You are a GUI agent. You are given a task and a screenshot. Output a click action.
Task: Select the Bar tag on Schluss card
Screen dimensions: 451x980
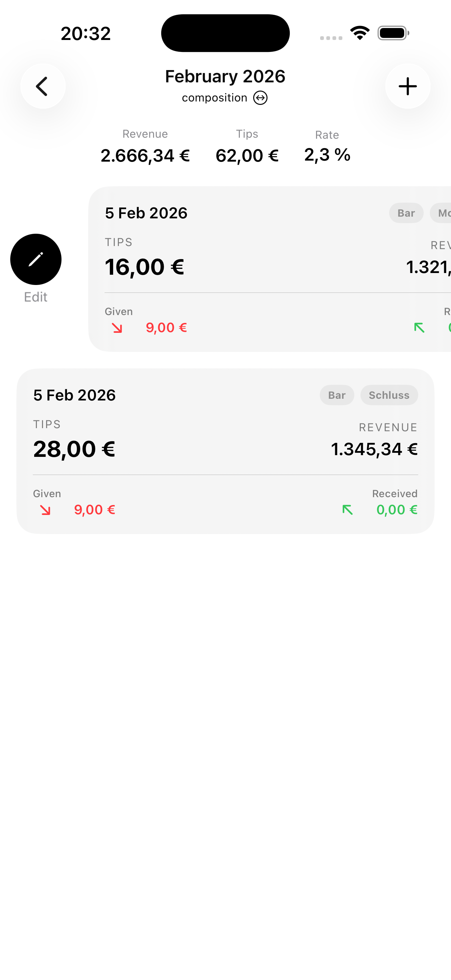click(x=337, y=395)
